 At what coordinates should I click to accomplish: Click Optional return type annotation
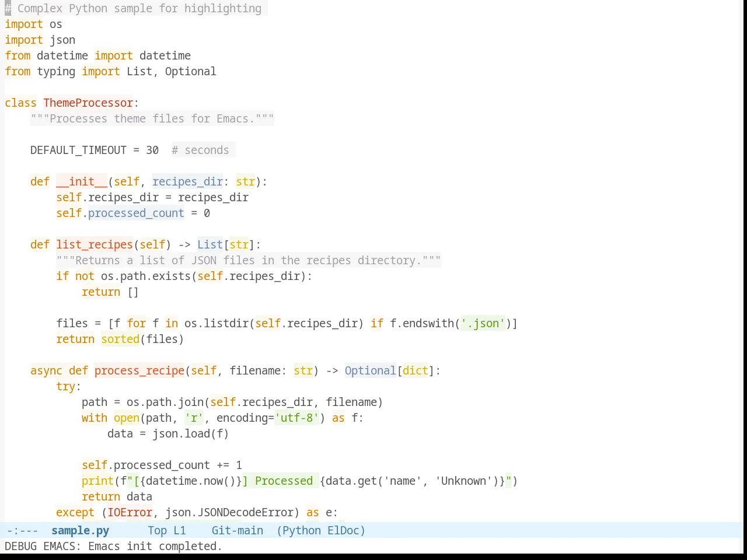tap(370, 370)
